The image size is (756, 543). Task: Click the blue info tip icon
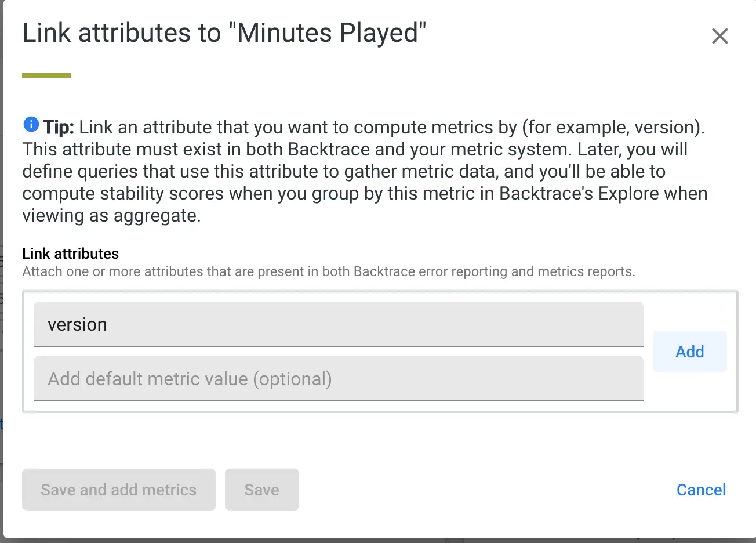(x=31, y=124)
